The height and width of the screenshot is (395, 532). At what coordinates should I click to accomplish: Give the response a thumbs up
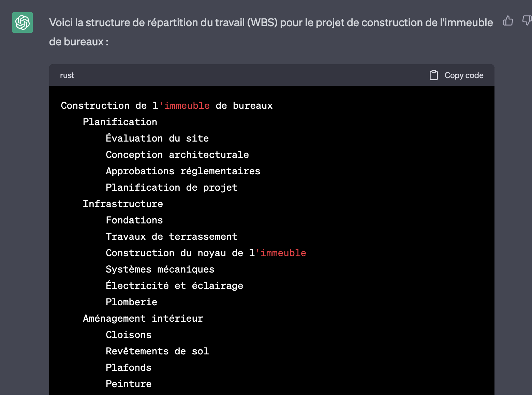pyautogui.click(x=508, y=21)
